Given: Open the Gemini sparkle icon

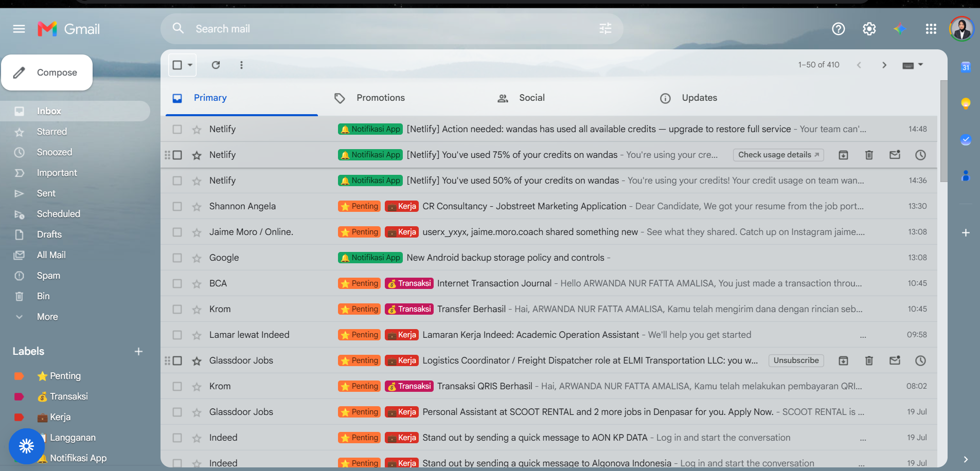Looking at the screenshot, I should (900, 29).
